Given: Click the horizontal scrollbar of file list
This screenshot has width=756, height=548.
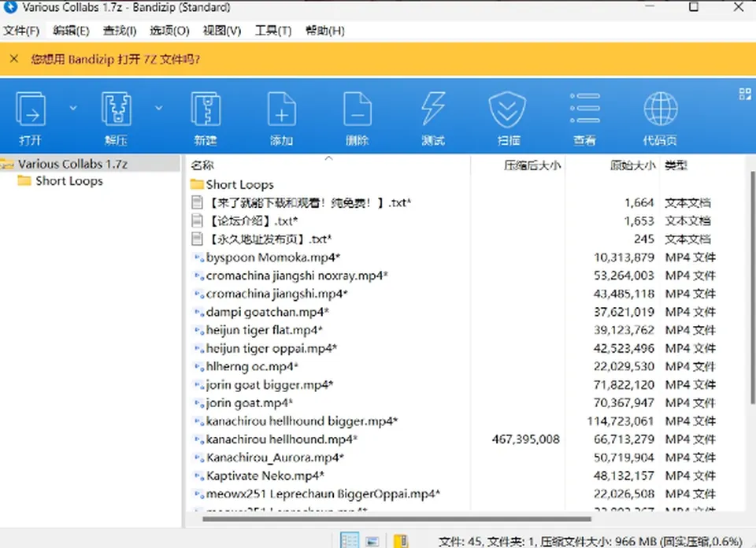Looking at the screenshot, I should [x=396, y=519].
